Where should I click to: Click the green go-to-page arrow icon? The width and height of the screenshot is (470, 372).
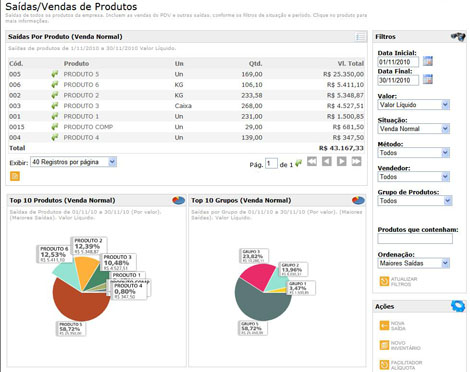coord(298,163)
